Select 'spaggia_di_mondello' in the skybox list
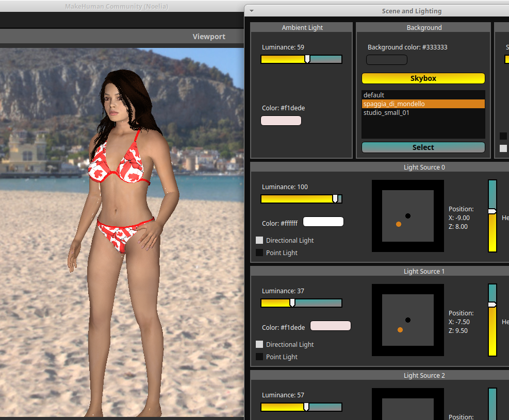 pyautogui.click(x=394, y=104)
